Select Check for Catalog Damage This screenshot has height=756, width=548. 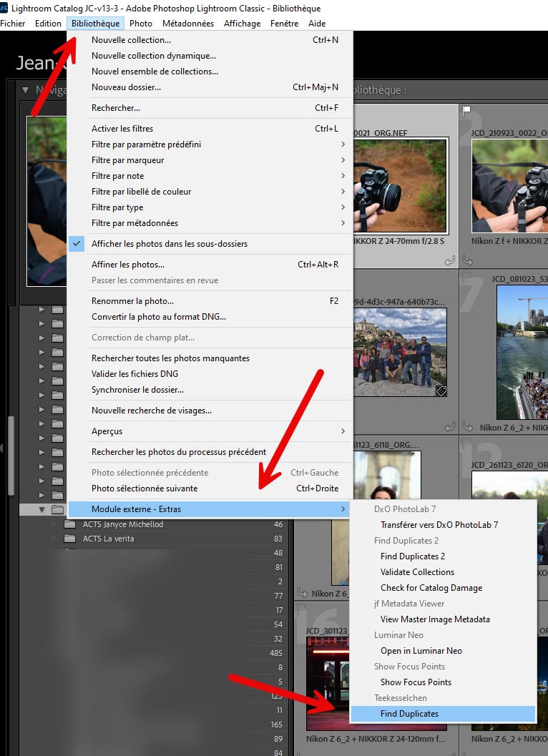coord(443,588)
